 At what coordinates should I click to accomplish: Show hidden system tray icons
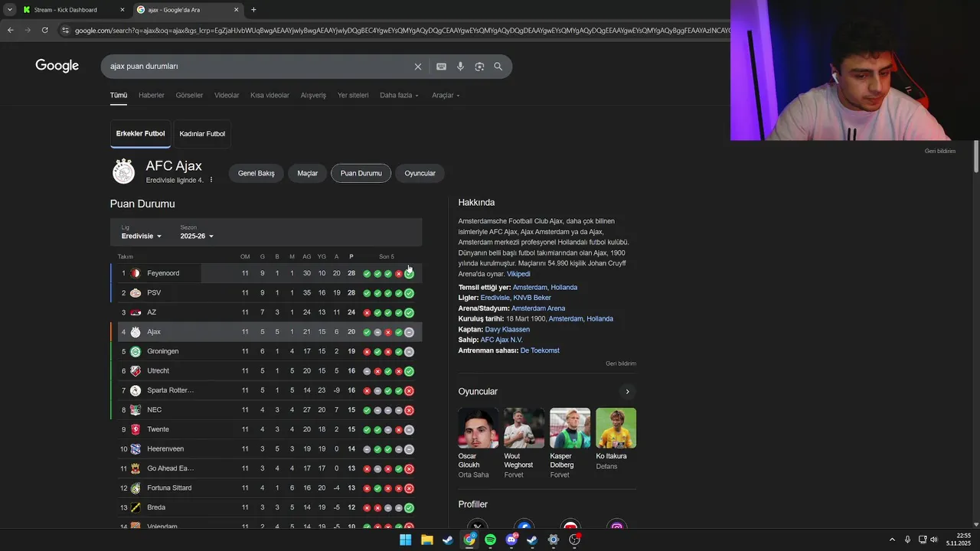pyautogui.click(x=892, y=540)
